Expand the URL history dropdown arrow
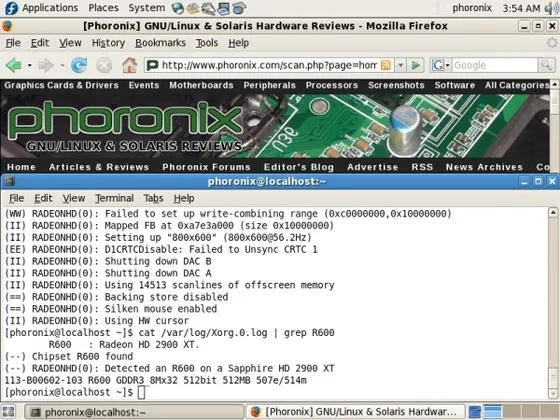This screenshot has height=420, width=560. point(400,65)
